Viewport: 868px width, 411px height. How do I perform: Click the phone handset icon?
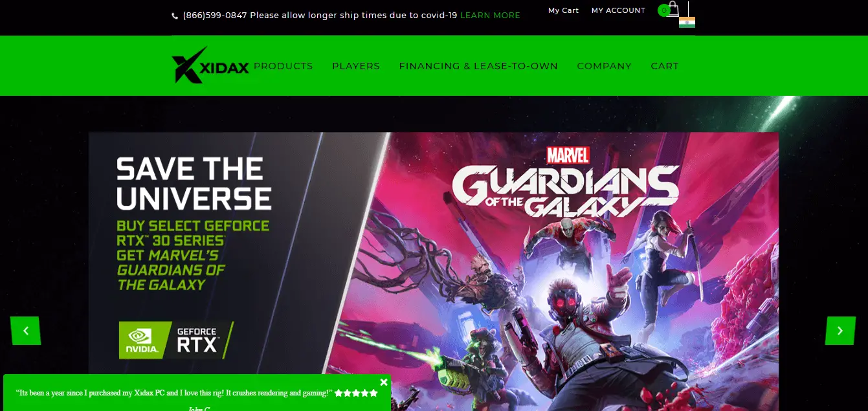175,16
